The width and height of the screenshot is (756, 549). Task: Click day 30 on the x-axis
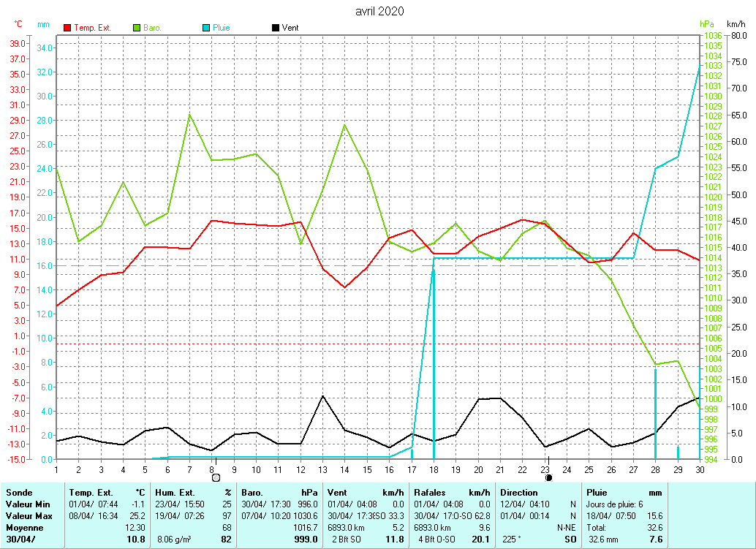[700, 469]
